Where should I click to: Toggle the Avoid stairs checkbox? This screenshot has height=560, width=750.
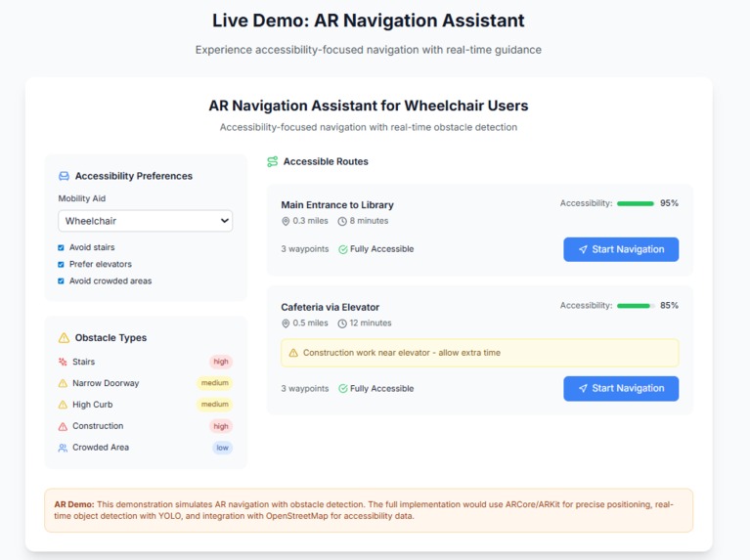pos(61,247)
